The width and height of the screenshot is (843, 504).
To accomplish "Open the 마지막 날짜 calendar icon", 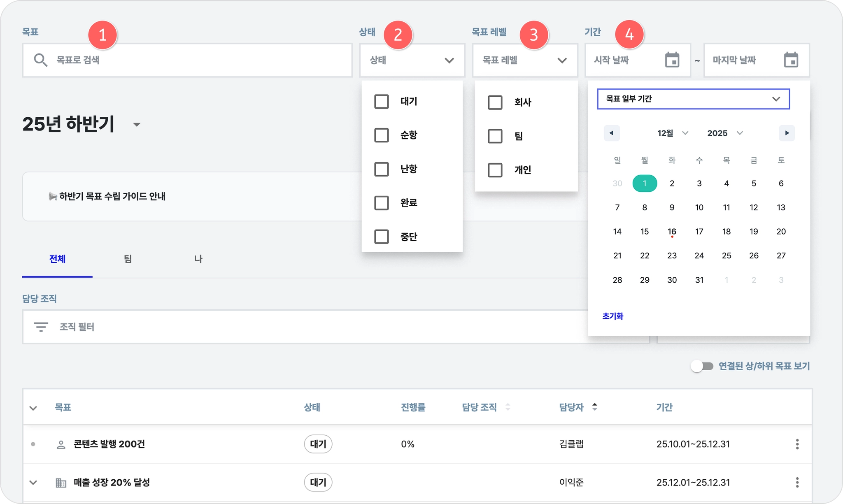I will [791, 60].
